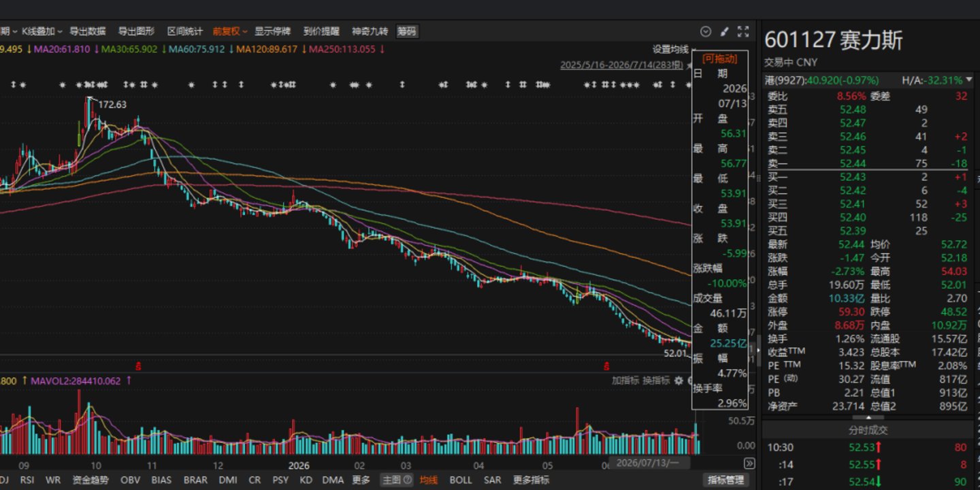Switch to WR indicator tab
This screenshot has height=490, width=980.
(x=53, y=480)
